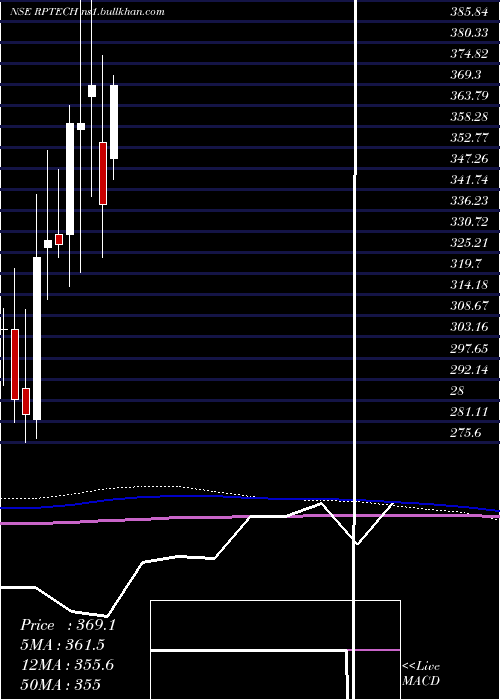Click the Price : 369.1 readout
Screen dimensions: 500x700
tap(68, 625)
